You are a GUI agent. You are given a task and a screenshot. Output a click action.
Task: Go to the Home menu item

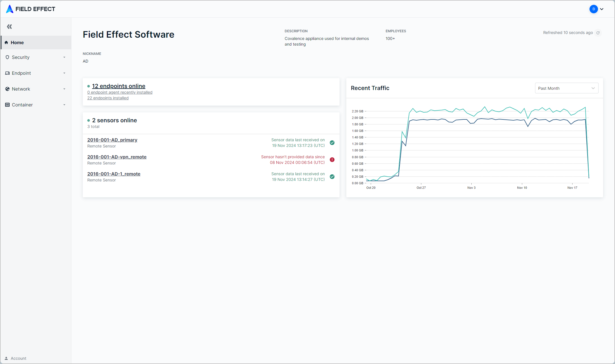point(17,42)
